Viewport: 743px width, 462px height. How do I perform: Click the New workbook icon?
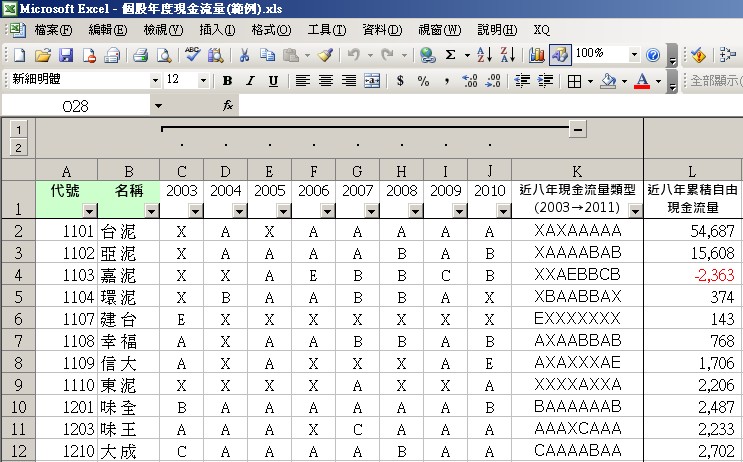(x=19, y=55)
